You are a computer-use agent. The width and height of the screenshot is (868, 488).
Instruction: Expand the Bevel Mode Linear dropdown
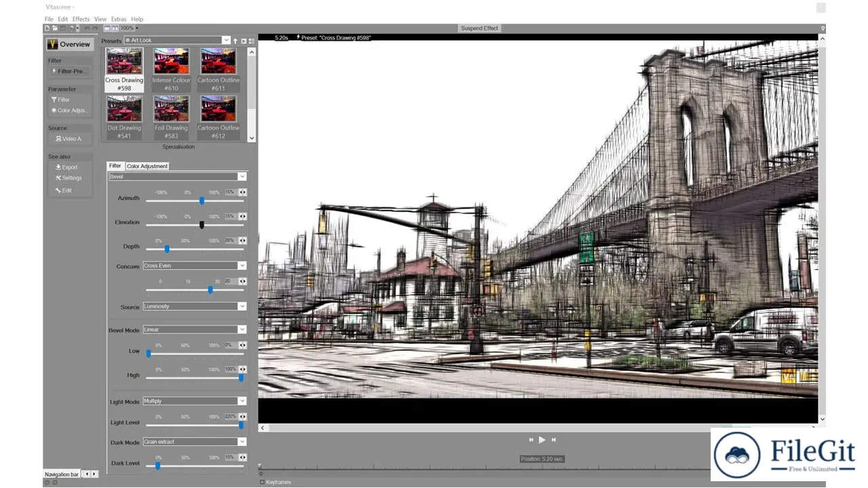(x=195, y=329)
